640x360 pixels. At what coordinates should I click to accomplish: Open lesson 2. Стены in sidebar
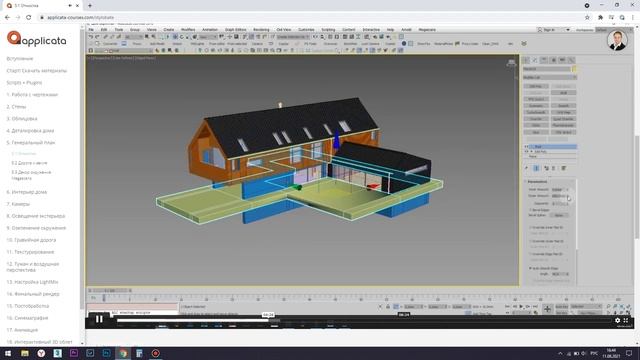click(16, 107)
